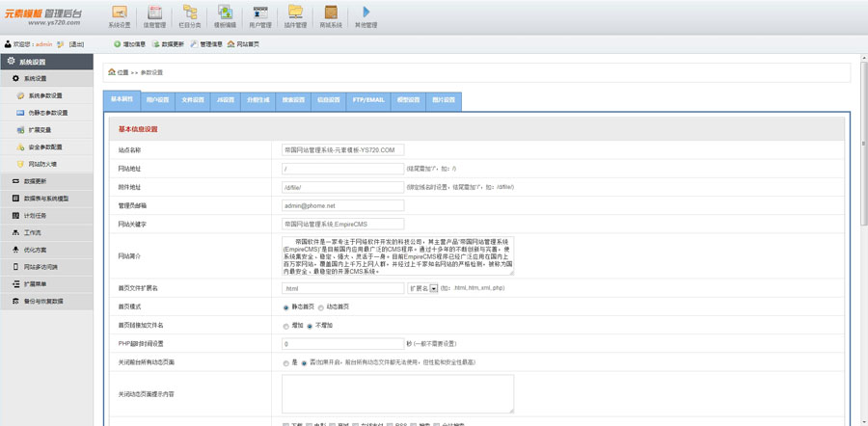Select 是 for 关闭前台所有动态页面
This screenshot has height=426, width=868.
(285, 363)
